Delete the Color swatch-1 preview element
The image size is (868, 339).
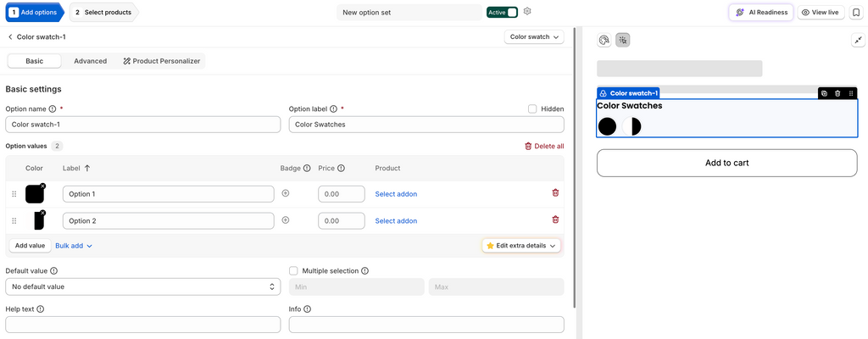pos(837,93)
